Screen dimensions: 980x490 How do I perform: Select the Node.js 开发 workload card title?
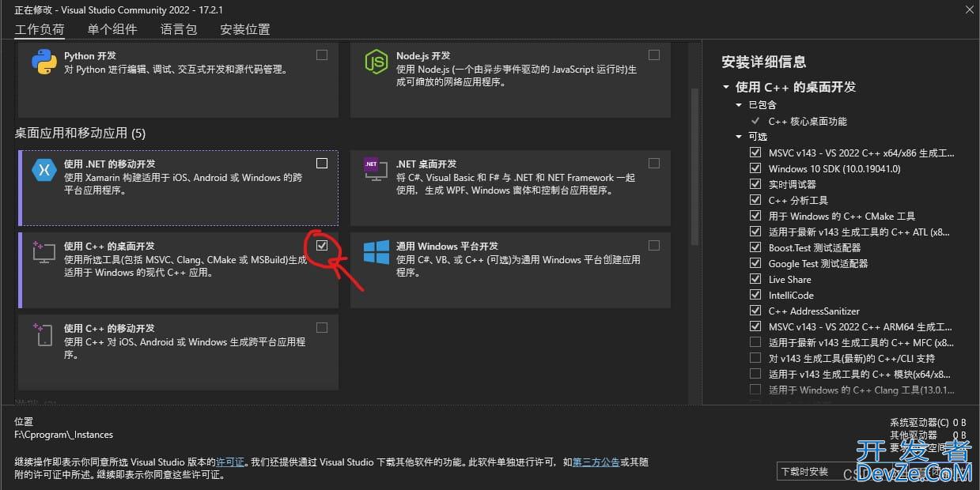[423, 56]
